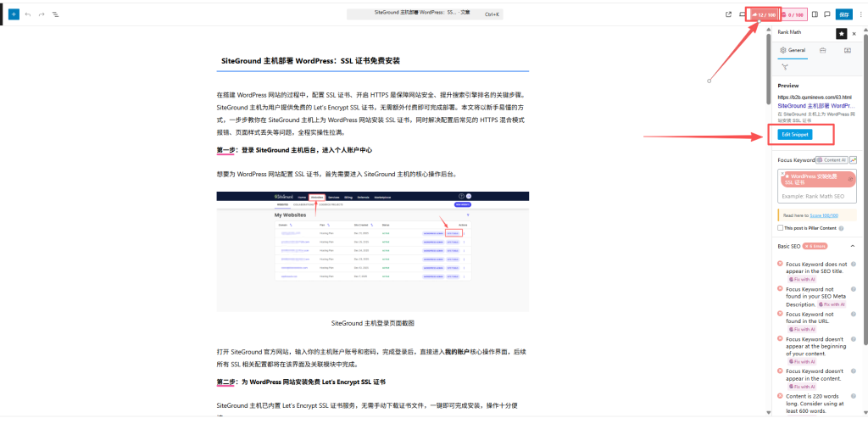Help icon for keyword in content error
868x424 pixels.
pyautogui.click(x=853, y=371)
